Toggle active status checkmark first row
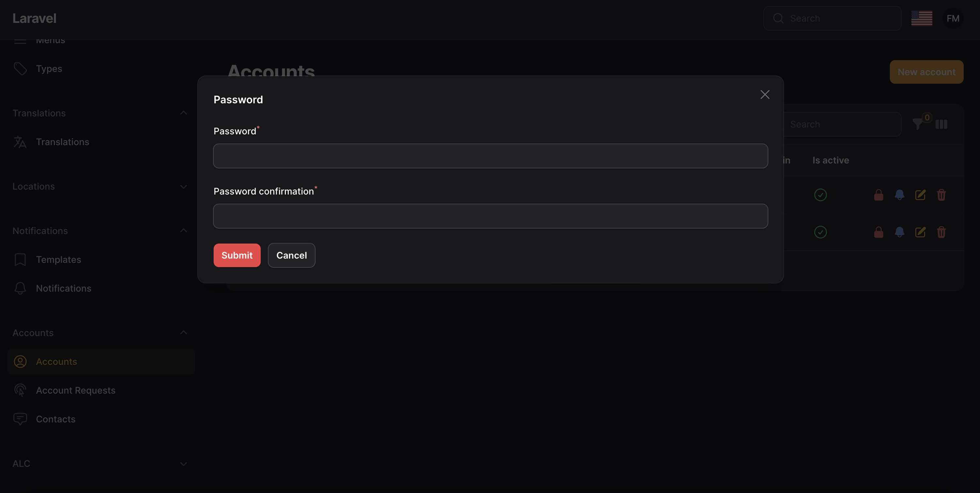 click(821, 194)
